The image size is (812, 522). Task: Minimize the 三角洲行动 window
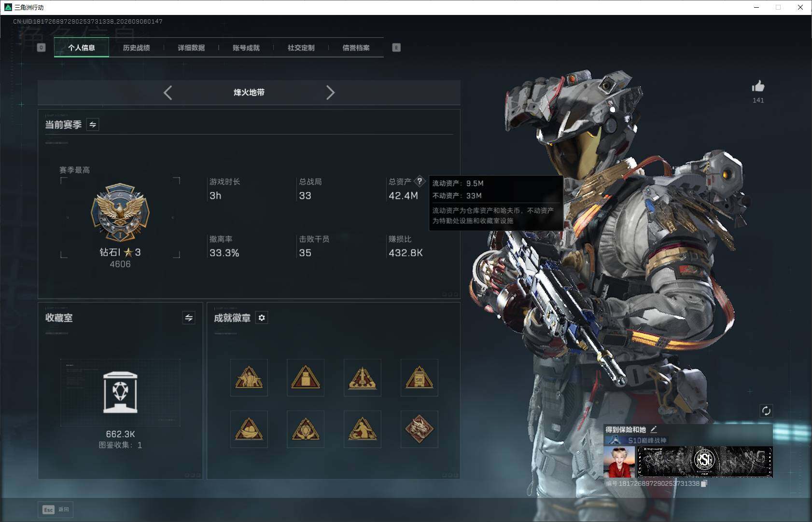[x=756, y=7]
